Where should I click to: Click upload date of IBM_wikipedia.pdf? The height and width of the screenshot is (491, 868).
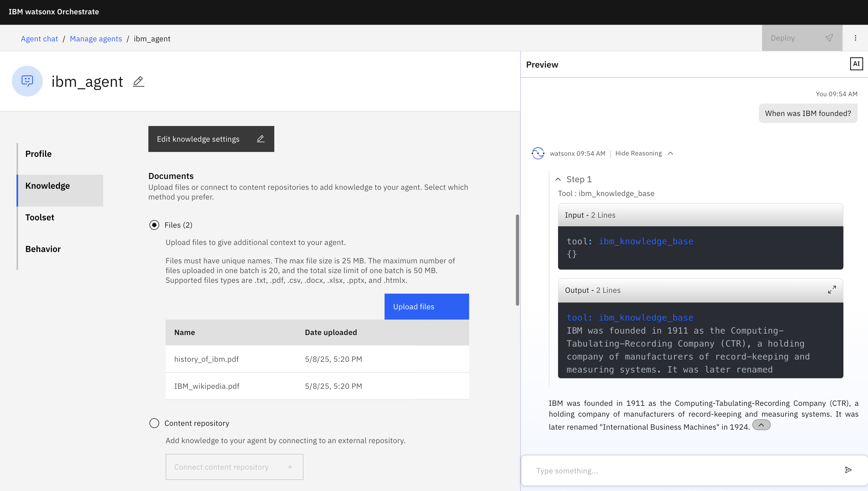coord(333,386)
